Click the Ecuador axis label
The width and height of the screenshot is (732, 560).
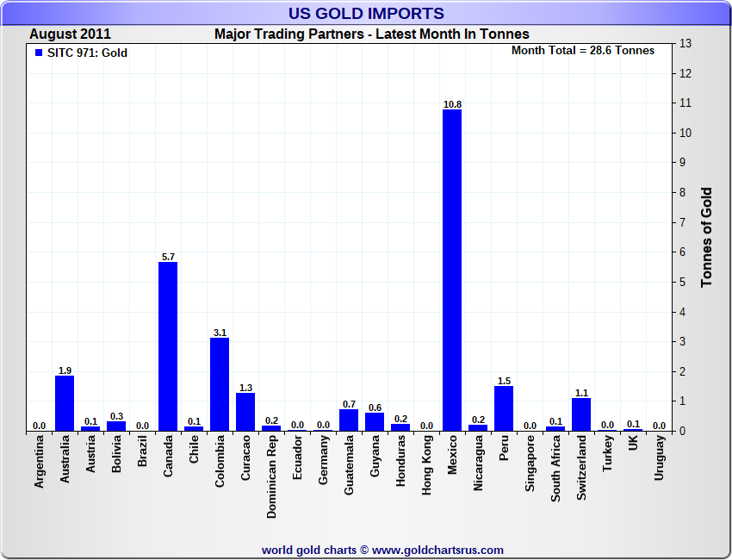(297, 457)
